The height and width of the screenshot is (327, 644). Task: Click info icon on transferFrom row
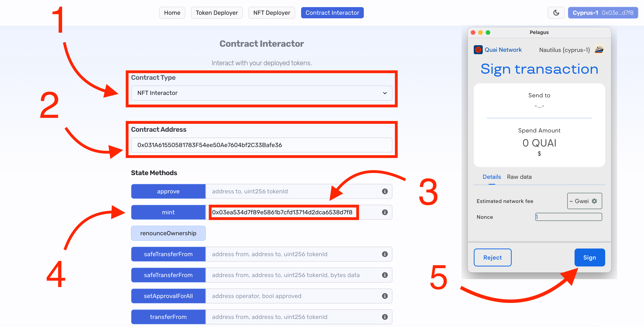(385, 317)
